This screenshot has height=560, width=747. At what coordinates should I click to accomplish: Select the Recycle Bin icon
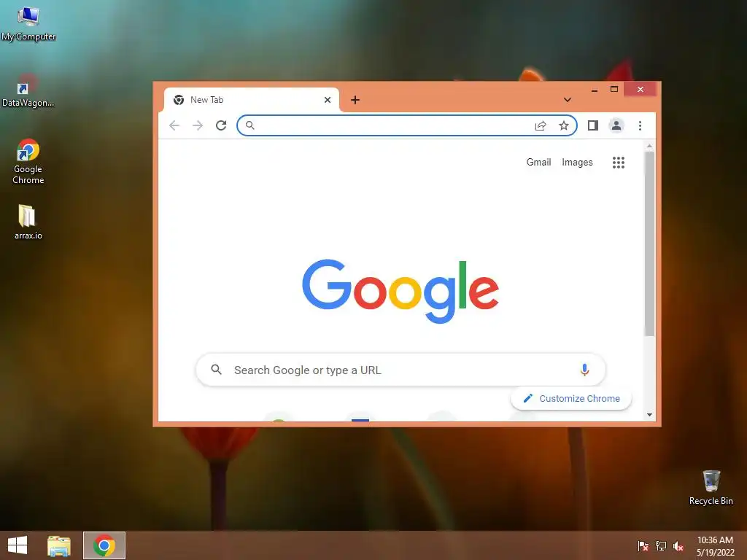point(711,488)
